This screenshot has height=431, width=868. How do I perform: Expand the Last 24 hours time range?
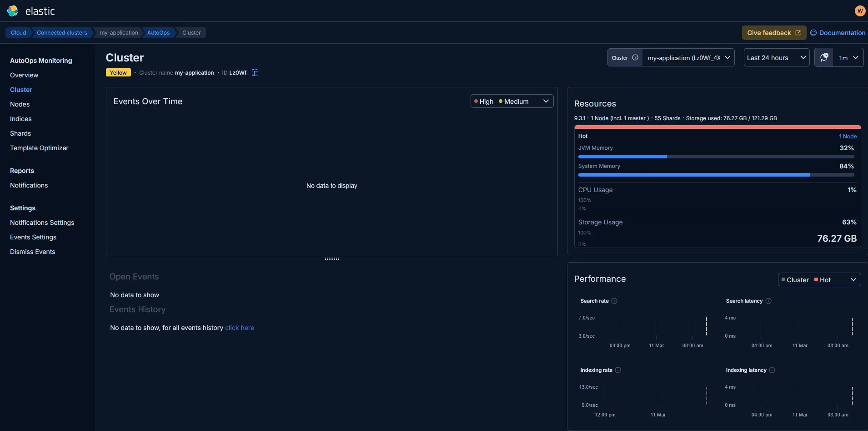click(776, 58)
